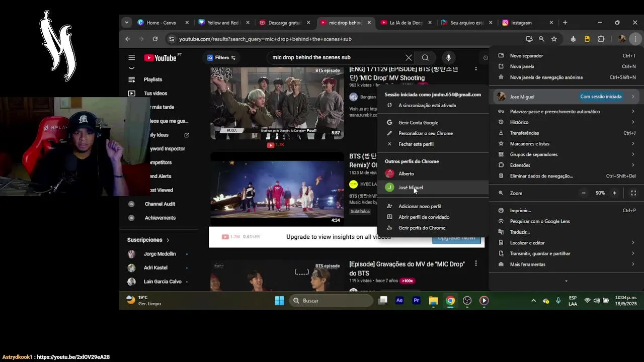
Task: Click Gerir Conta Google in profile submenu
Action: tap(433, 123)
